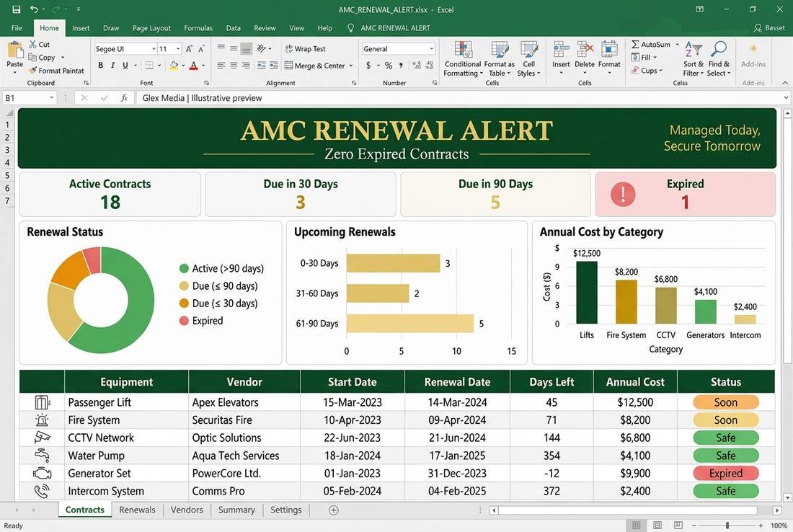
Task: Select the Format Painter brush
Action: pos(33,71)
